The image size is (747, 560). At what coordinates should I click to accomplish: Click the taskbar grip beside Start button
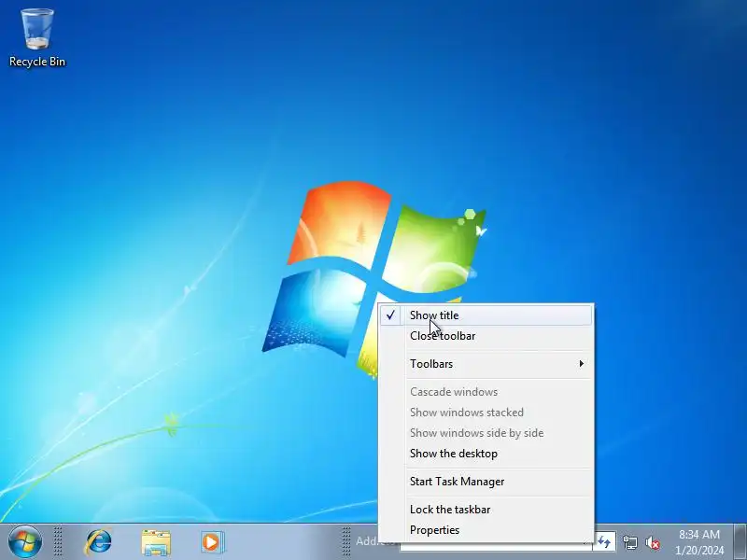[58, 542]
